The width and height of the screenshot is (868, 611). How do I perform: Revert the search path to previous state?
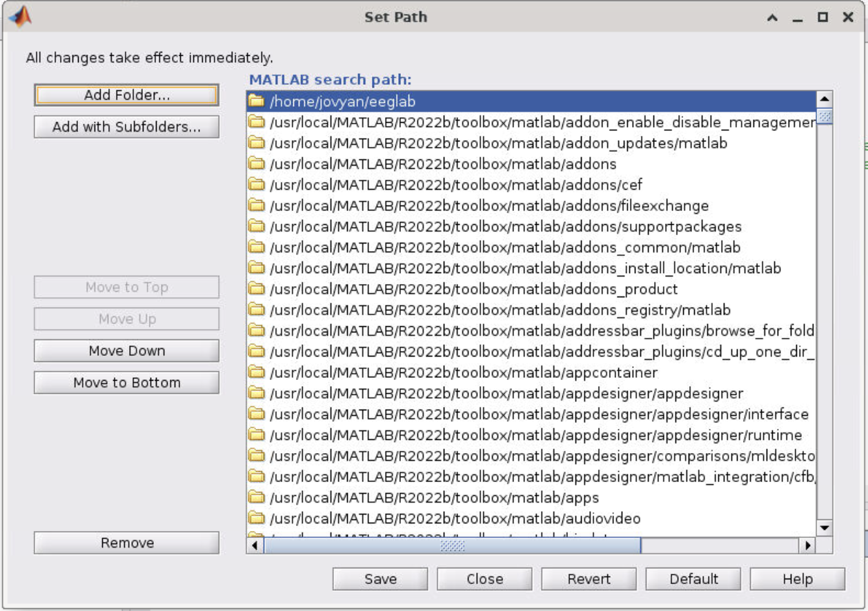point(589,579)
